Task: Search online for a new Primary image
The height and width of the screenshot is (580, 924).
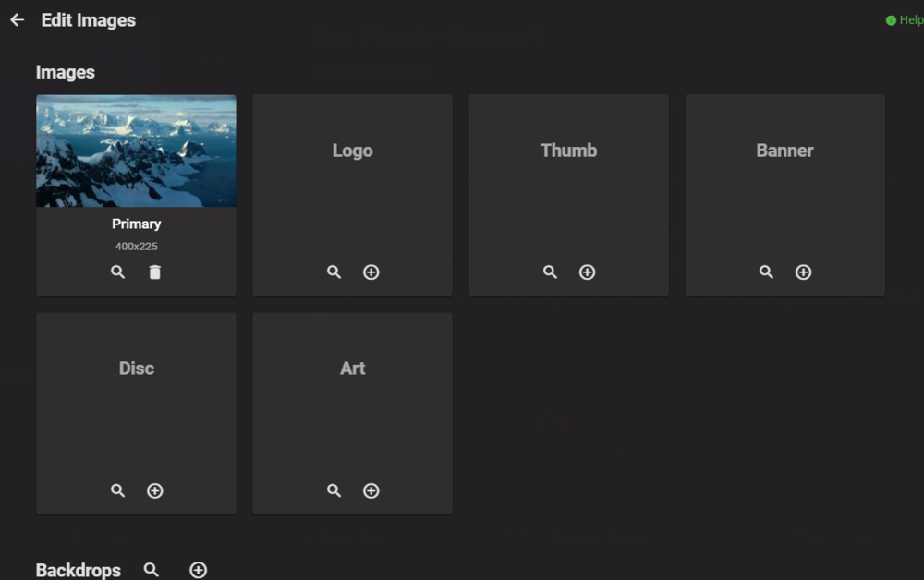Action: [117, 272]
